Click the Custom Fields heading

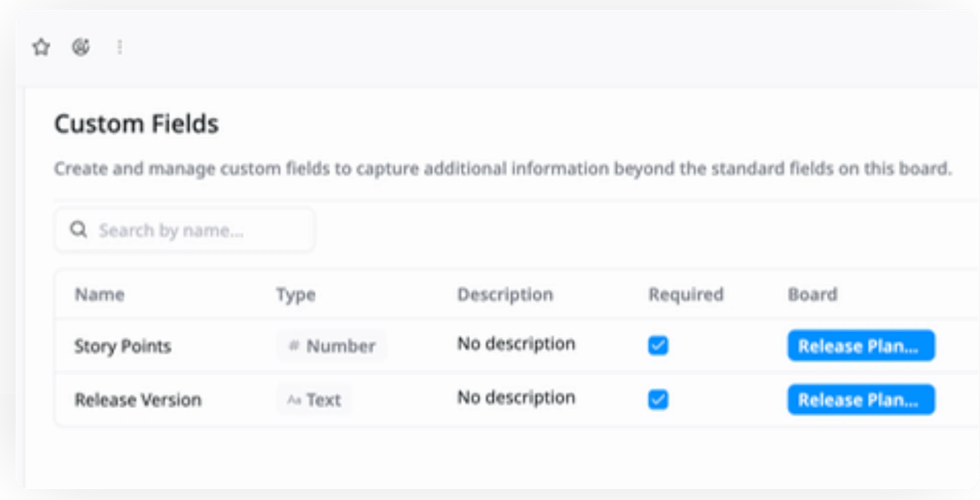click(x=137, y=124)
